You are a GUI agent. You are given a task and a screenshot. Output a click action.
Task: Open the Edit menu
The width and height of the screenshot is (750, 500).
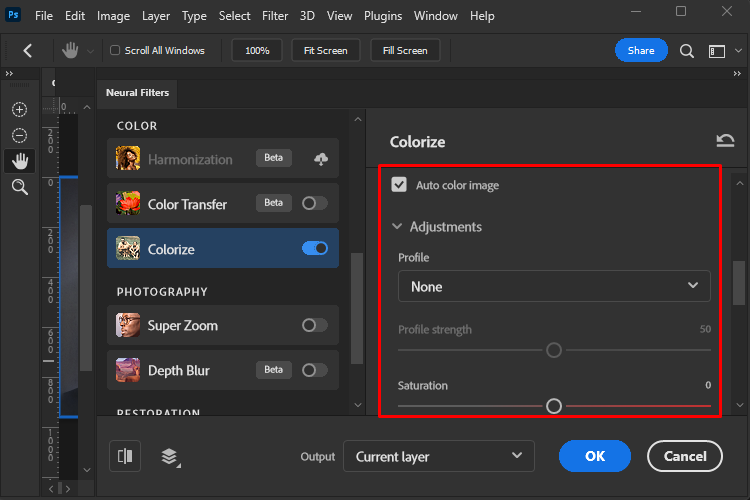[x=75, y=16]
